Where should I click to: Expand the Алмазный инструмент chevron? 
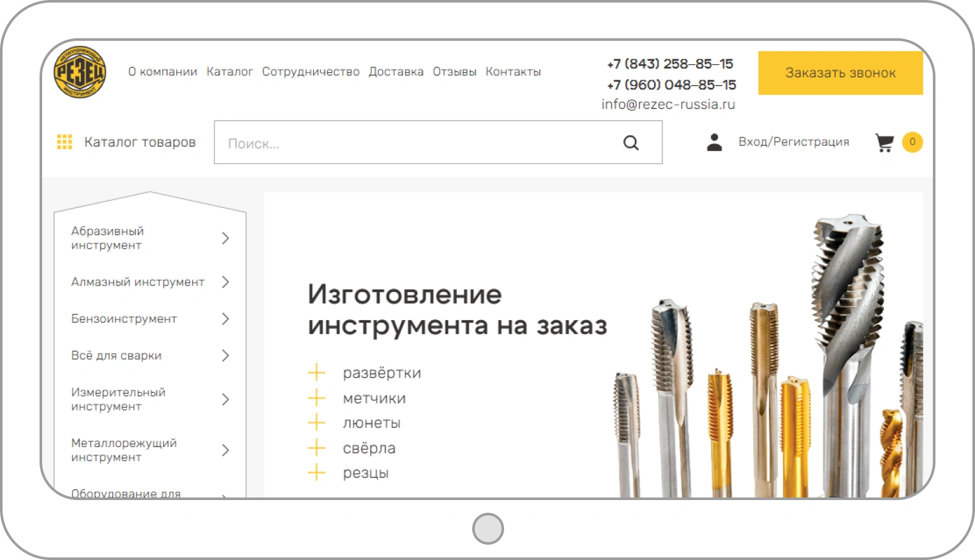pyautogui.click(x=225, y=282)
